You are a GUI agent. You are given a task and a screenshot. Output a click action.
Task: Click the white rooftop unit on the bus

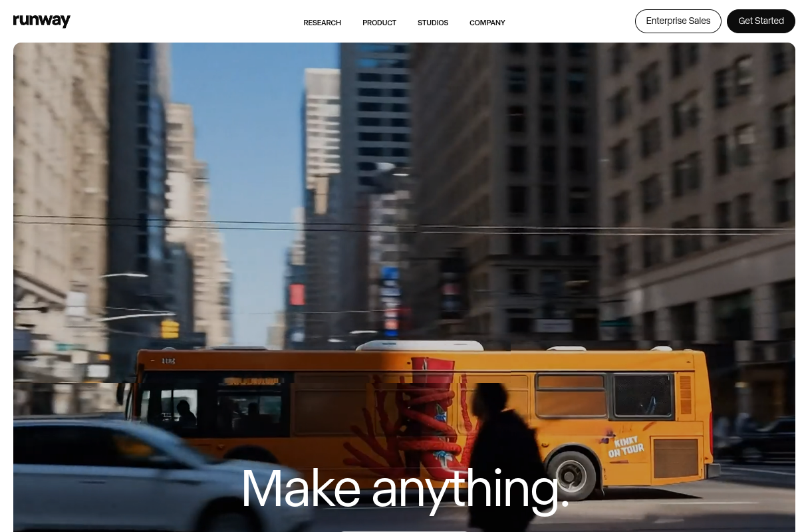pos(419,346)
